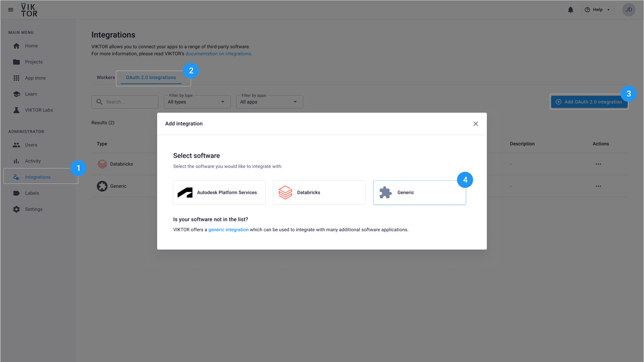
Task: Choose the Databricks software card
Action: 319,193
